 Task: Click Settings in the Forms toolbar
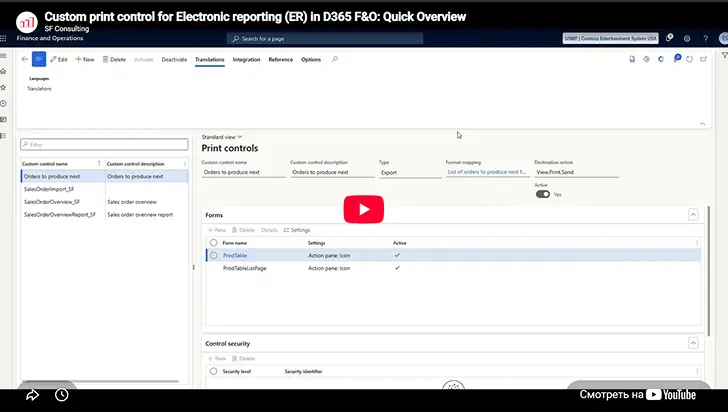[x=297, y=230]
